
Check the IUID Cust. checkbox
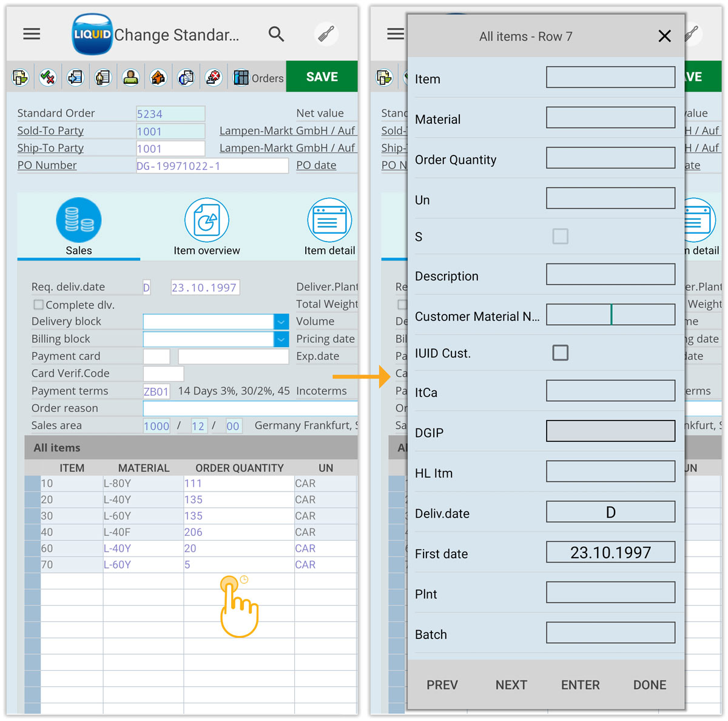tap(560, 353)
